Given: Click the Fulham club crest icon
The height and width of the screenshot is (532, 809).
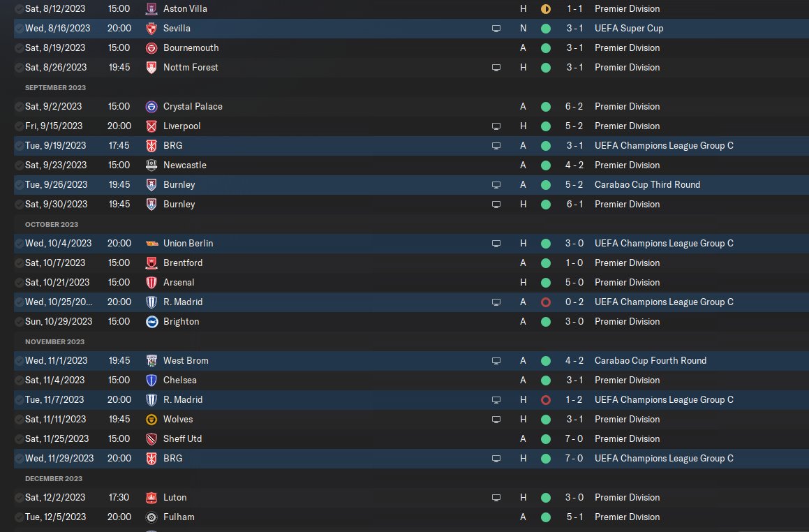Looking at the screenshot, I should [151, 517].
